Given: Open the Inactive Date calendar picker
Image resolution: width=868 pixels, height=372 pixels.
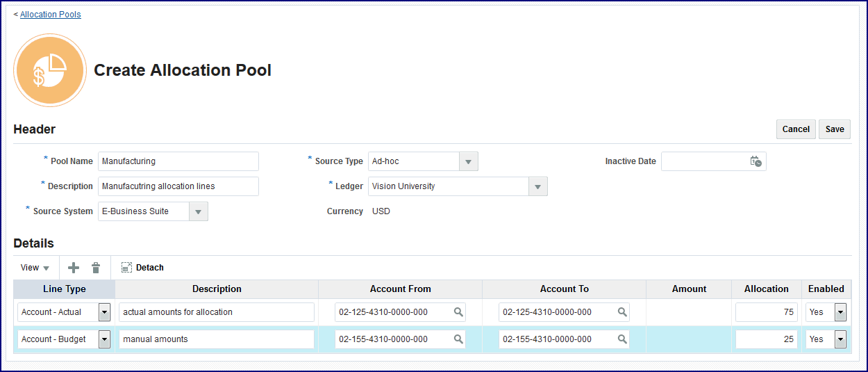Looking at the screenshot, I should [756, 161].
